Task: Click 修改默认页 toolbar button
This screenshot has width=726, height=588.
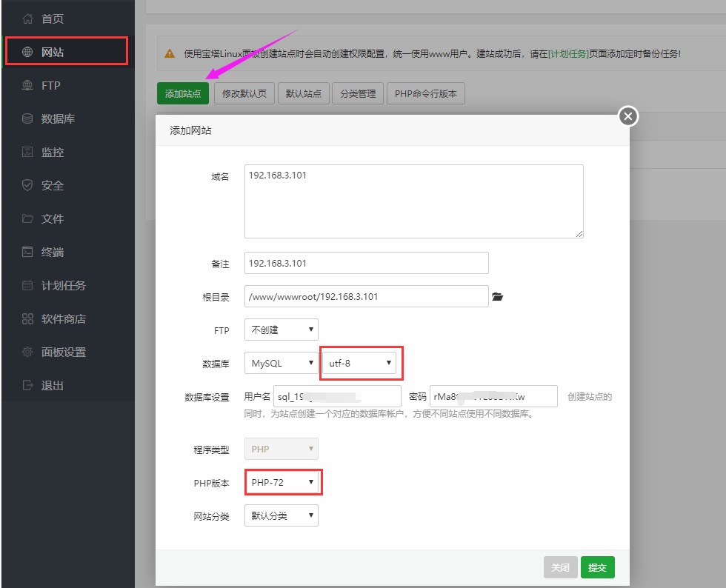Action: coord(244,93)
